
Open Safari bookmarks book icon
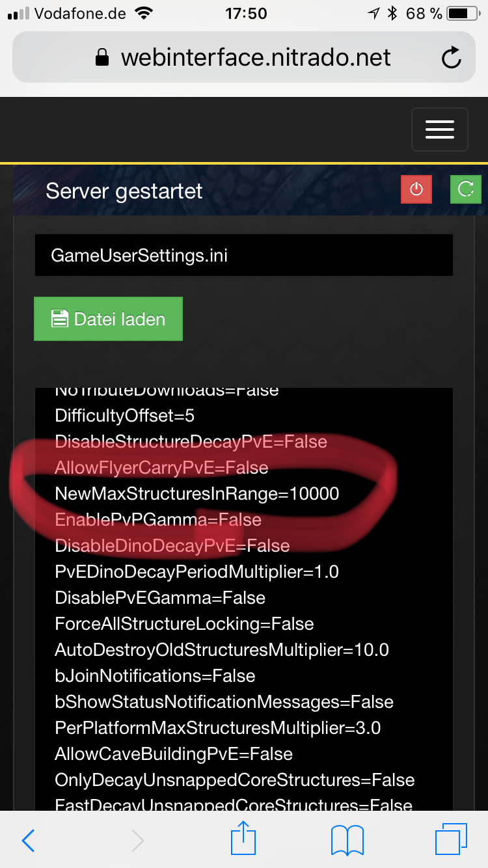click(347, 840)
